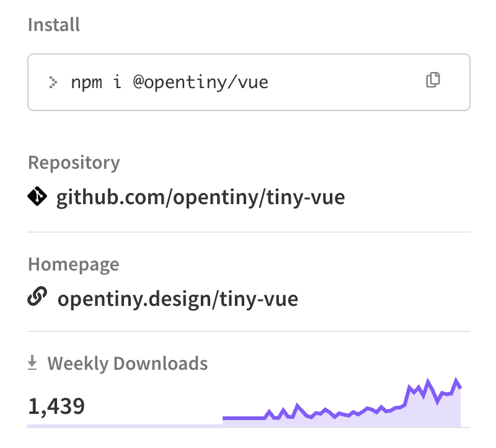Click the terminal prompt chevron in install box
Image resolution: width=496 pixels, height=448 pixels.
tap(53, 83)
